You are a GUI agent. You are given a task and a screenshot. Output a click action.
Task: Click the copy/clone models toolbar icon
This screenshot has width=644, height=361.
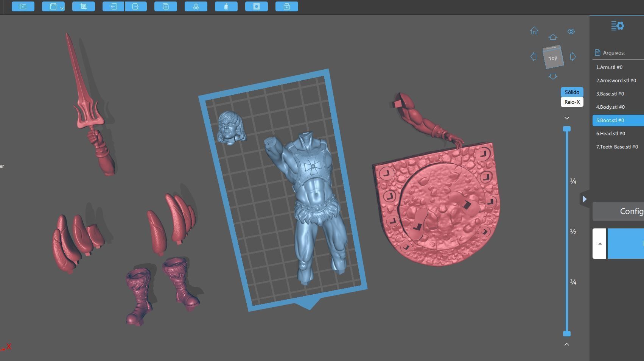coord(166,6)
